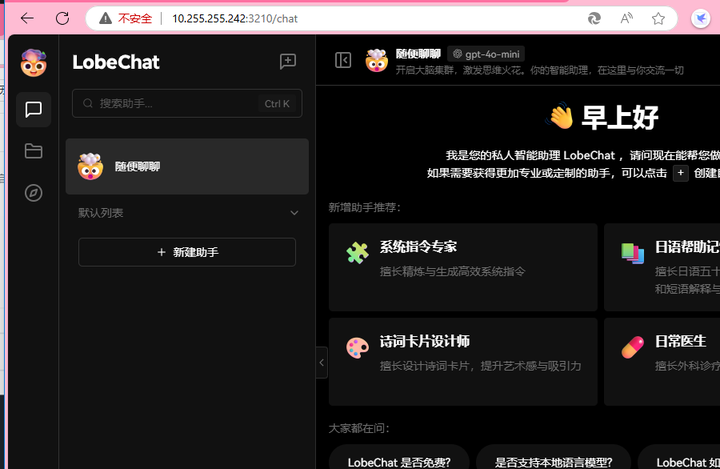
Task: Open the read aloud icon in address bar
Action: click(626, 18)
